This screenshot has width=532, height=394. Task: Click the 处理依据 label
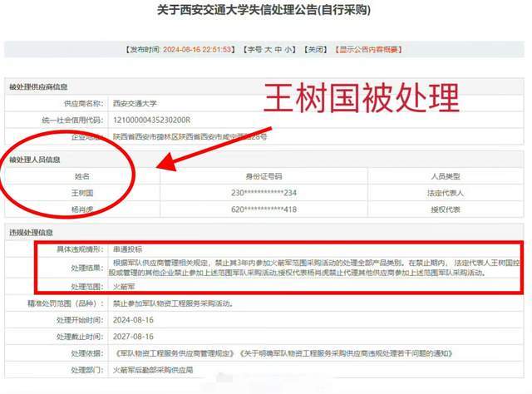pyautogui.click(x=87, y=353)
